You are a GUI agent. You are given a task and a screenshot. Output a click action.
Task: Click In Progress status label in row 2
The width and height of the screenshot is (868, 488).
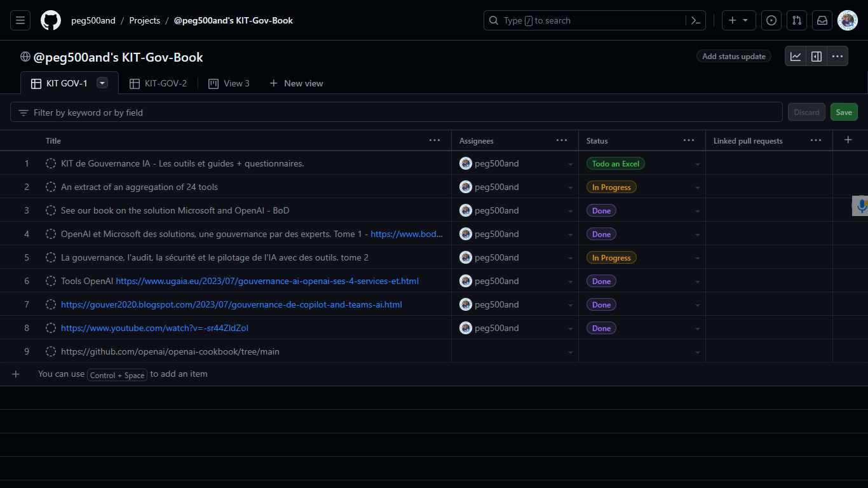pos(611,187)
